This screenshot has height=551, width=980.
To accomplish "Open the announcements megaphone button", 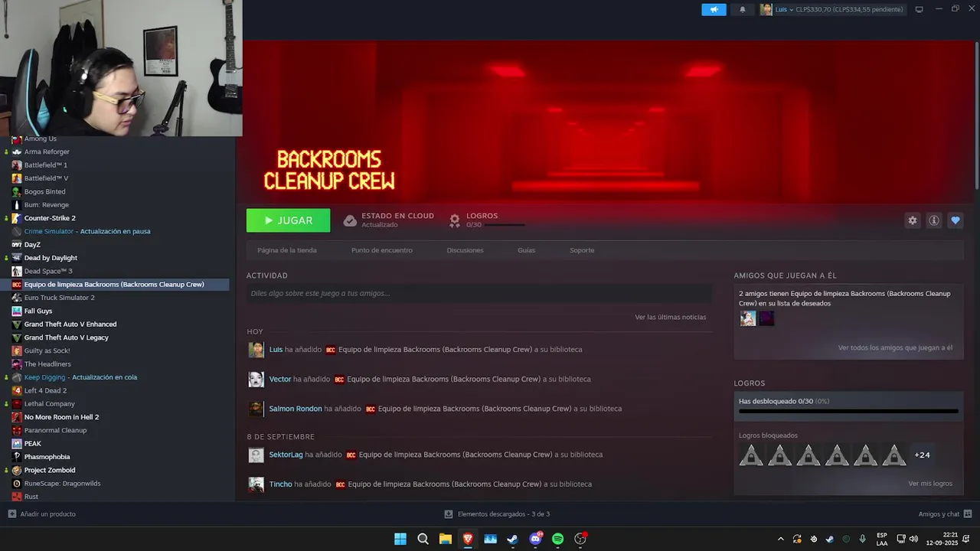I will coord(714,10).
